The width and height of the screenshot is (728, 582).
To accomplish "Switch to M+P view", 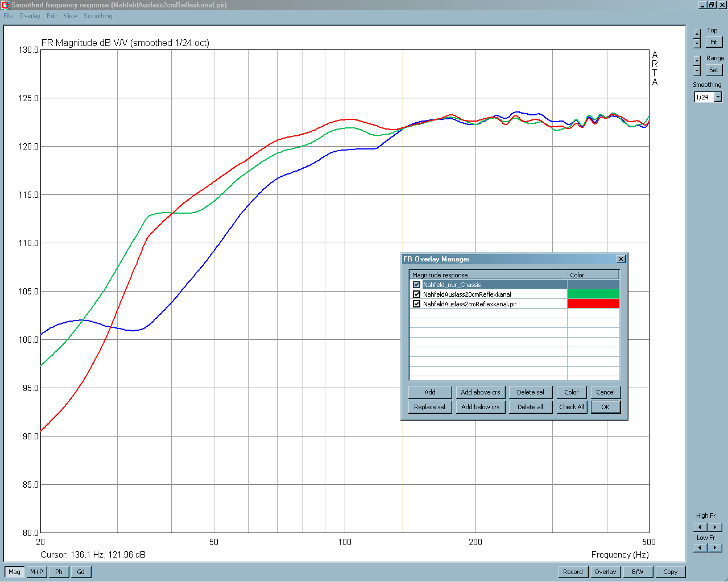I will (x=36, y=572).
